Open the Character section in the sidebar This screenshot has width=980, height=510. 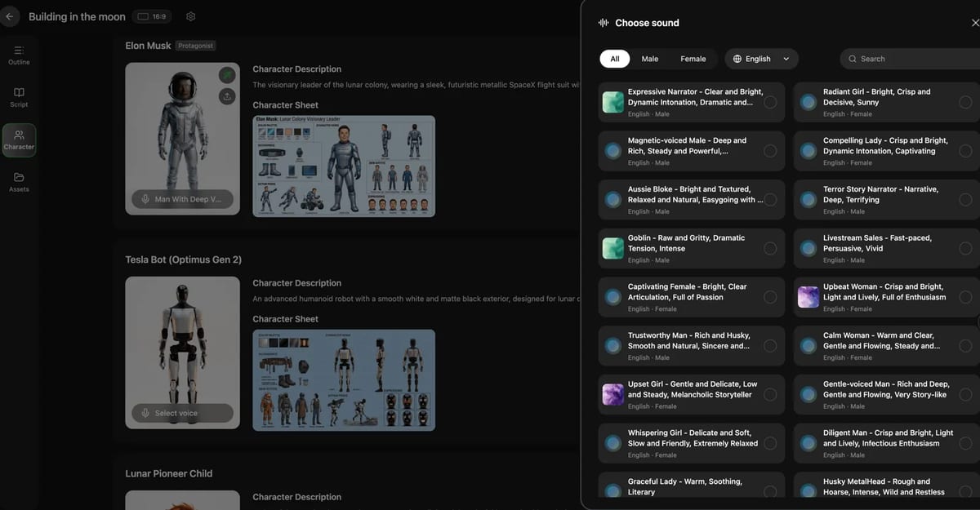click(19, 140)
